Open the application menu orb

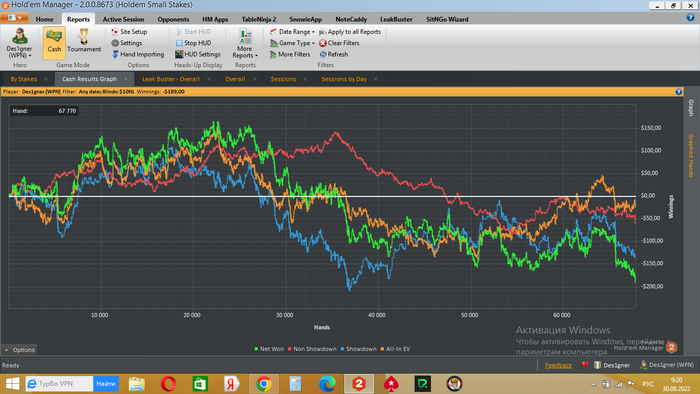[x=14, y=18]
